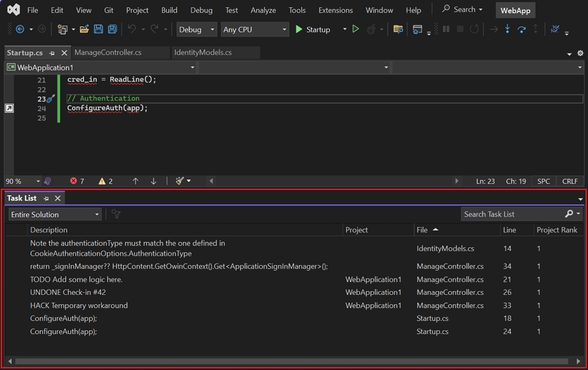588x370 pixels.
Task: Click the Step Out arrow icon
Action: [x=536, y=29]
